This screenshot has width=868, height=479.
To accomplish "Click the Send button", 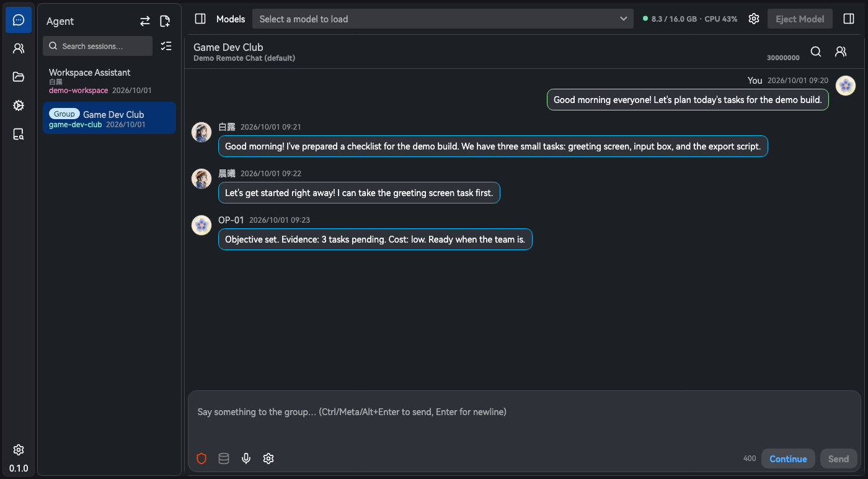I will 838,459.
